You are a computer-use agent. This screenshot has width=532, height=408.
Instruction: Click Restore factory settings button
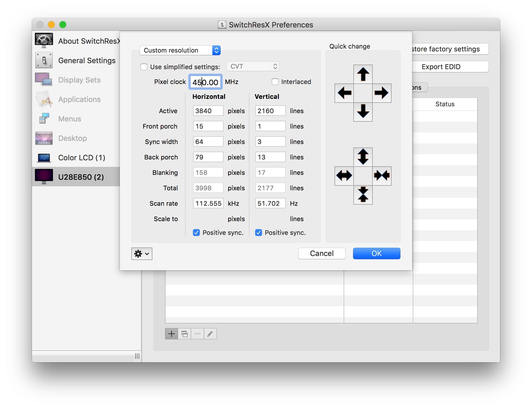click(x=450, y=49)
